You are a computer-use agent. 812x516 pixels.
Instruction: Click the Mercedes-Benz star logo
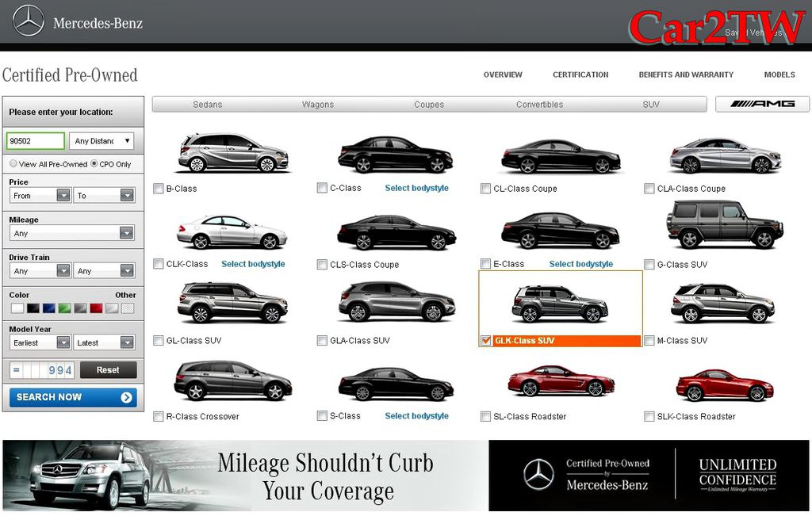[29, 21]
